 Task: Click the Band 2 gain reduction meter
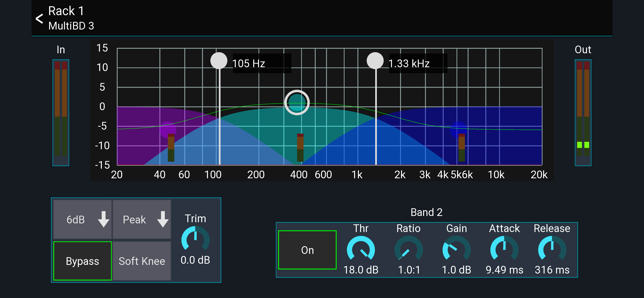pos(300,148)
